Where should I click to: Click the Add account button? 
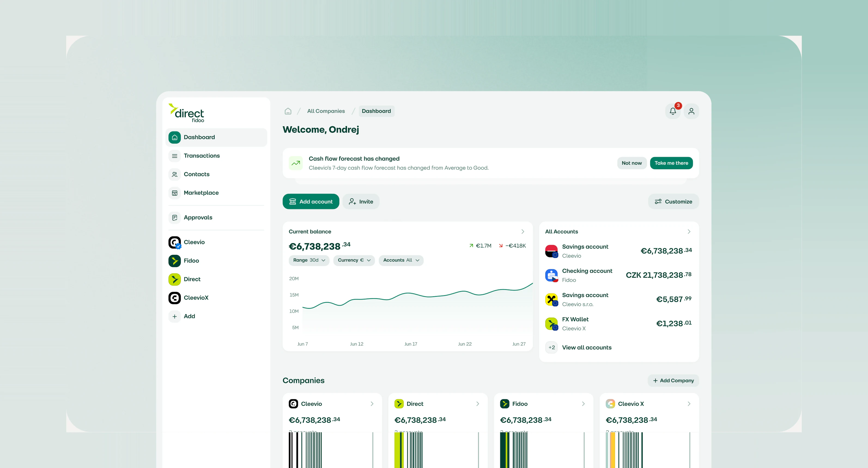click(311, 202)
